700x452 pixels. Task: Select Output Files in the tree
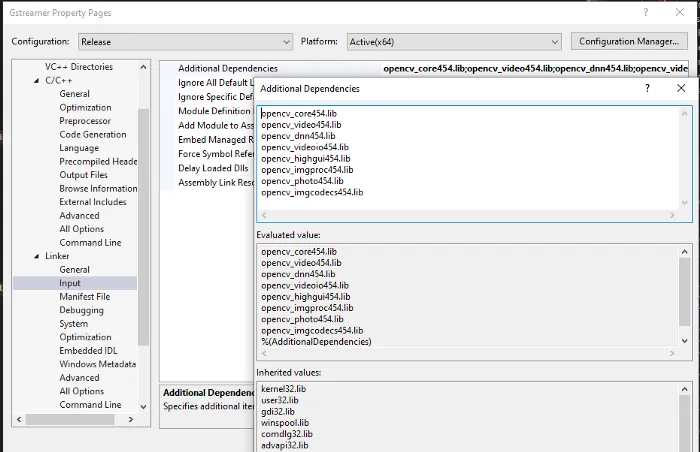pyautogui.click(x=83, y=175)
